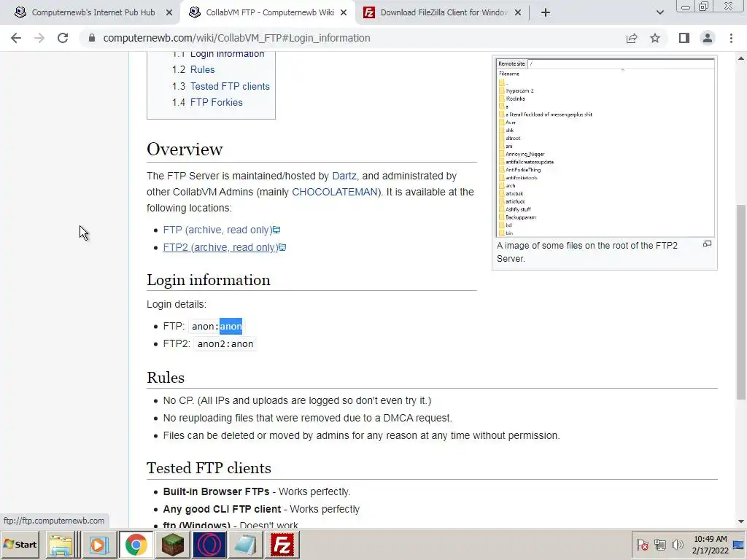The image size is (747, 560).
Task: Click the scrollbar up arrow
Action: tap(741, 58)
